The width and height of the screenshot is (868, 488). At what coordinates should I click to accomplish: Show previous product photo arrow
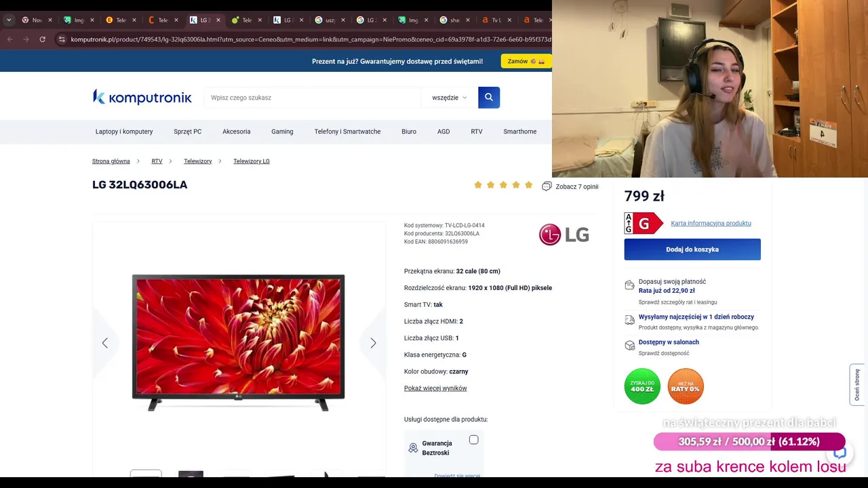pos(104,343)
